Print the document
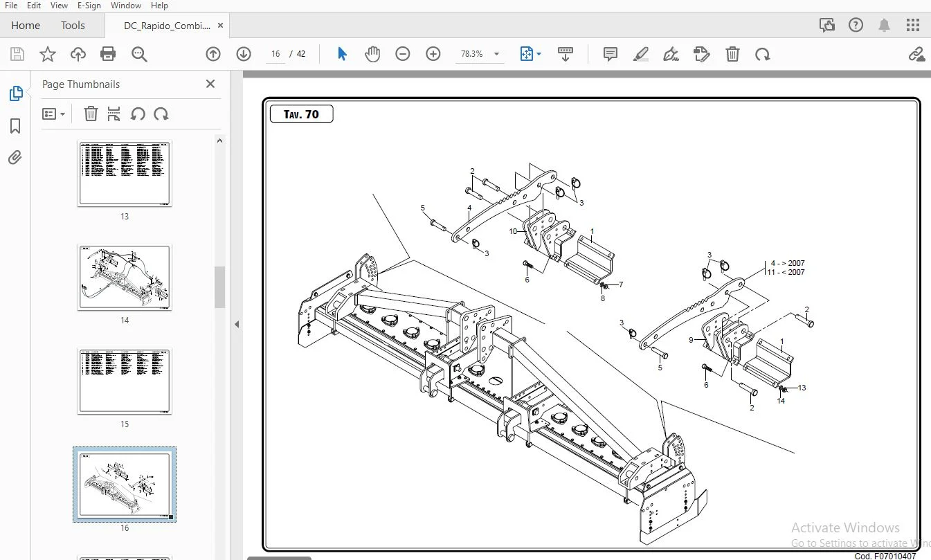The image size is (931, 560). (108, 54)
